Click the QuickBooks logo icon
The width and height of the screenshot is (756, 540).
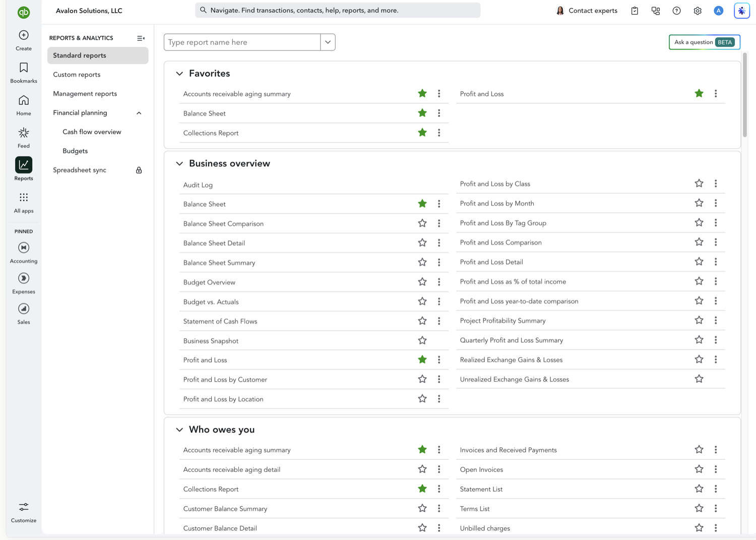click(x=24, y=12)
